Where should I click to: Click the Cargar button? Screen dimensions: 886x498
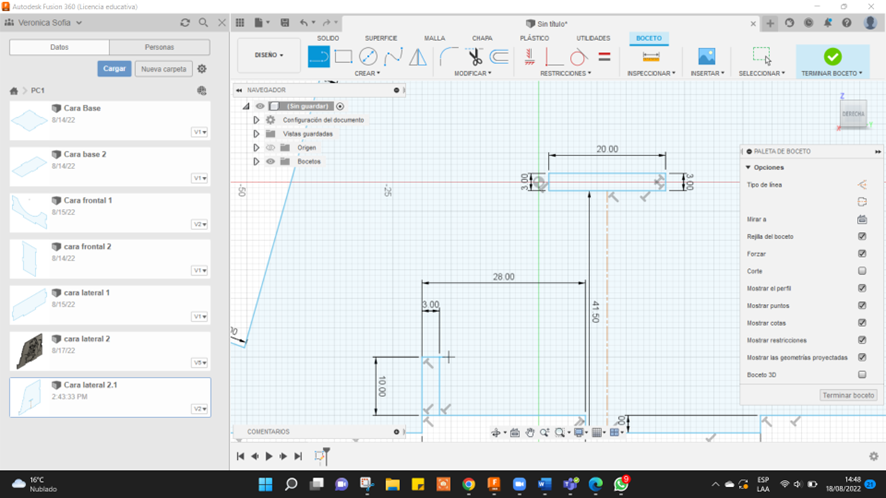tap(114, 69)
